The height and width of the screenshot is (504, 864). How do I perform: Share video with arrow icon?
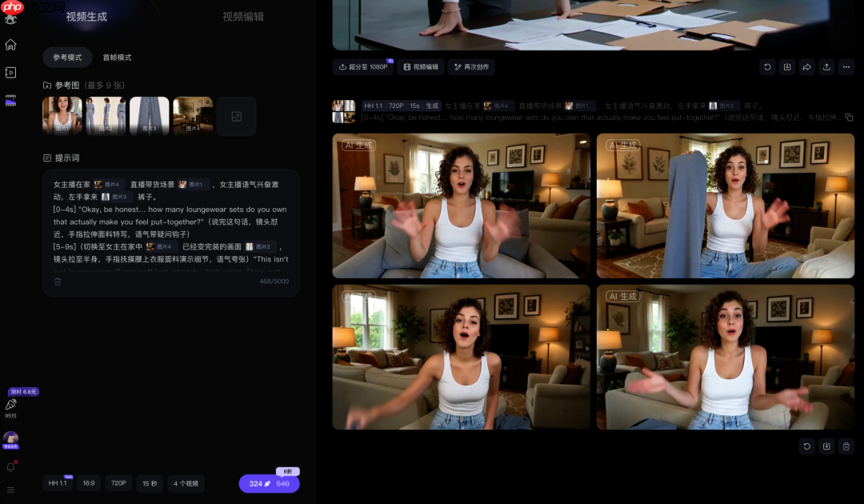tap(806, 66)
